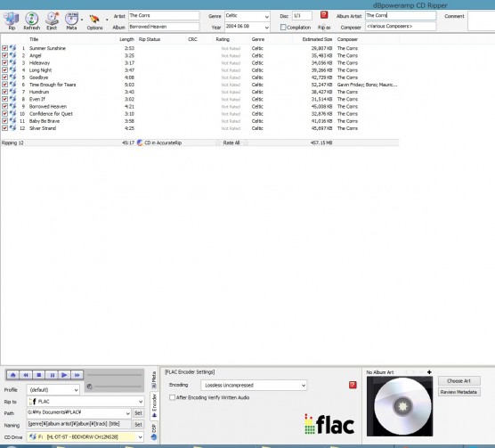Image resolution: width=495 pixels, height=448 pixels.
Task: Click the Set button next to Path
Action: [x=138, y=413]
